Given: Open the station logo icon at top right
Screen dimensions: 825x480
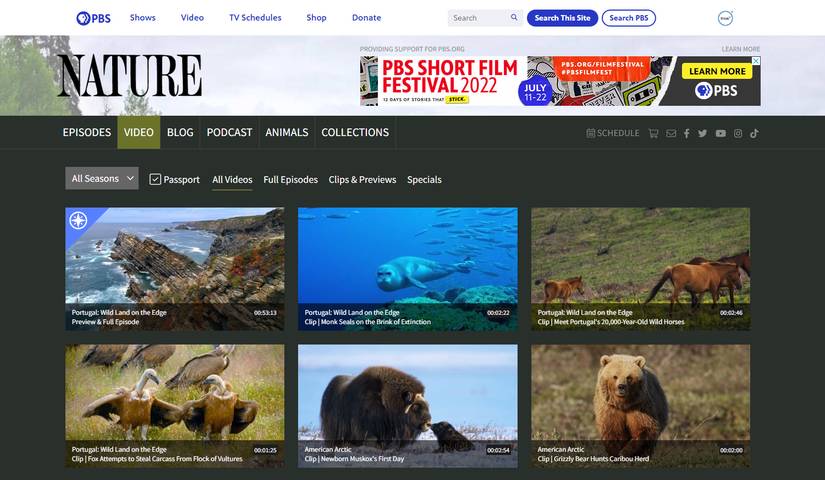Looking at the screenshot, I should [x=726, y=18].
